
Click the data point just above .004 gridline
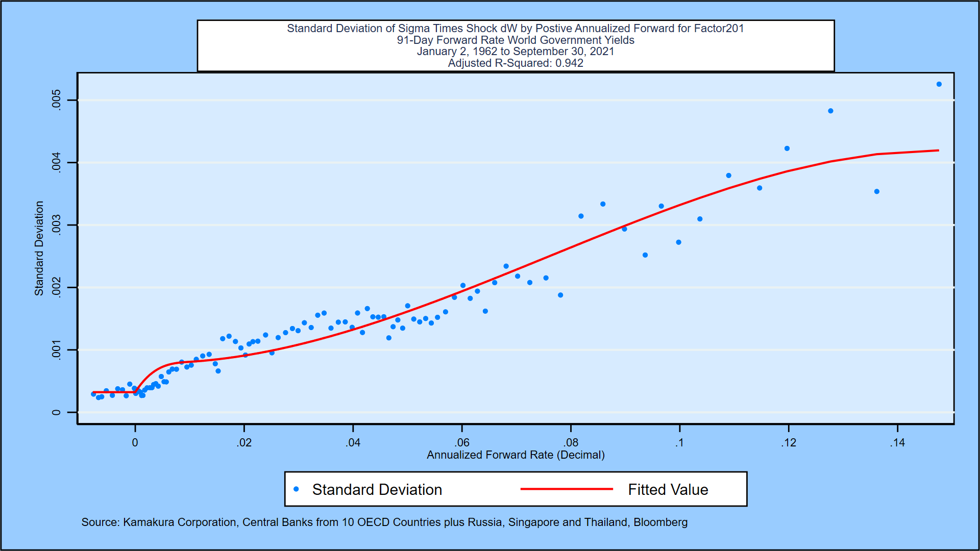pyautogui.click(x=787, y=148)
